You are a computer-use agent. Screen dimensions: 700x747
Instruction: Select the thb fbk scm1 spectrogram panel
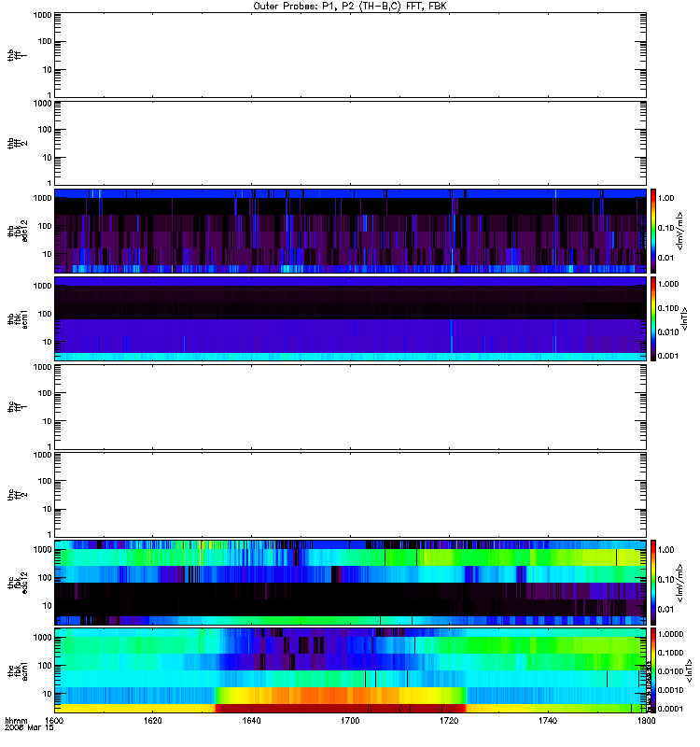[350, 318]
